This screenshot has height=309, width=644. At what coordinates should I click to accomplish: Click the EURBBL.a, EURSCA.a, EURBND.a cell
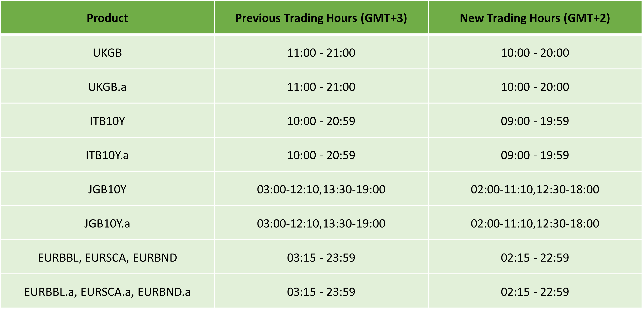[x=107, y=292]
